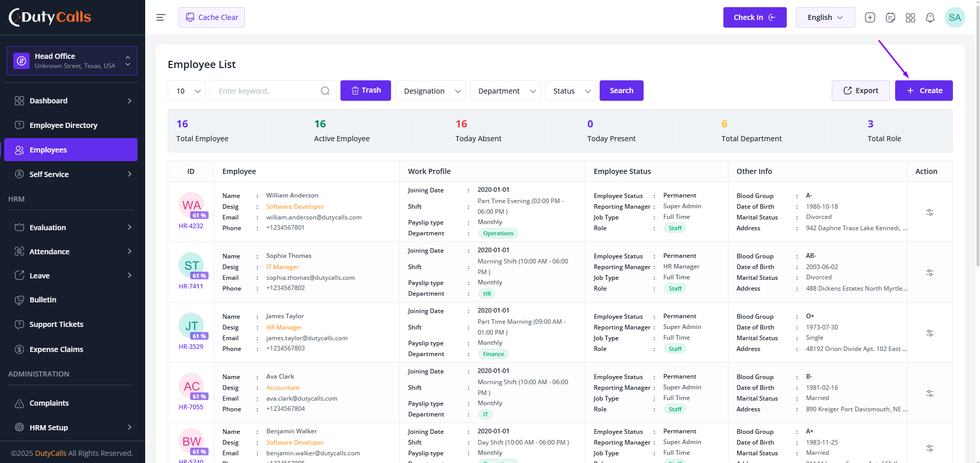
Task: Click the Enter keyword search field
Action: click(266, 91)
